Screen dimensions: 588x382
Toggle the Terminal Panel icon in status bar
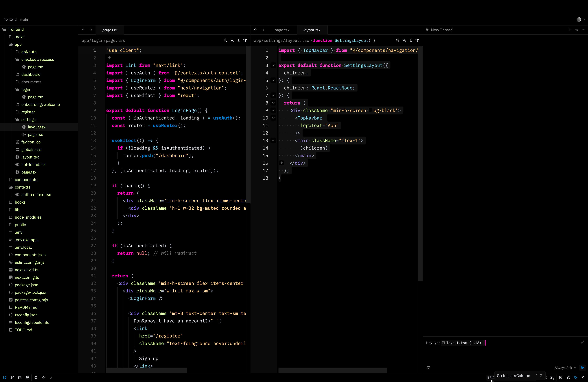click(x=561, y=378)
